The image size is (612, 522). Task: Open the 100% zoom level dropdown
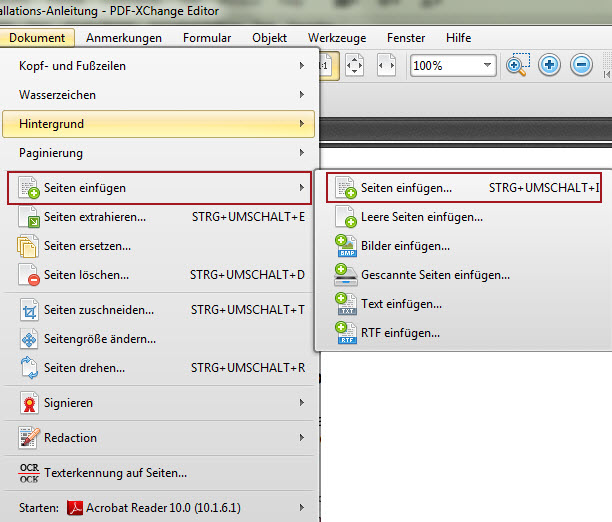click(487, 65)
